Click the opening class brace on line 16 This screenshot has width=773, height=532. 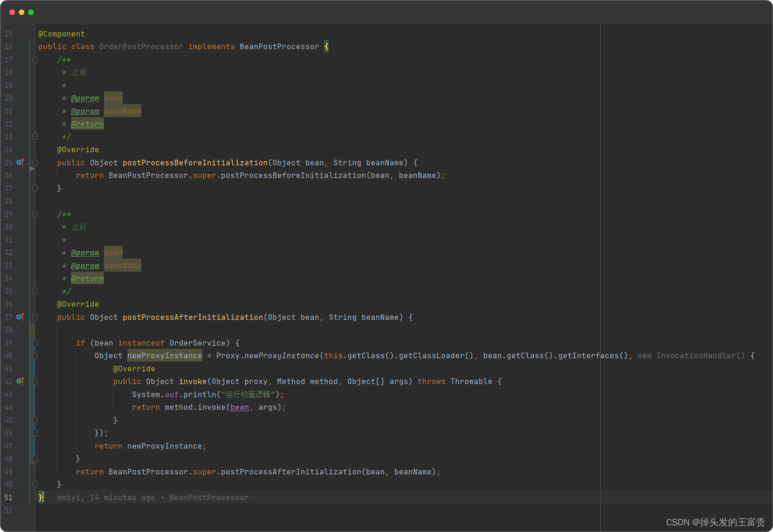[326, 46]
